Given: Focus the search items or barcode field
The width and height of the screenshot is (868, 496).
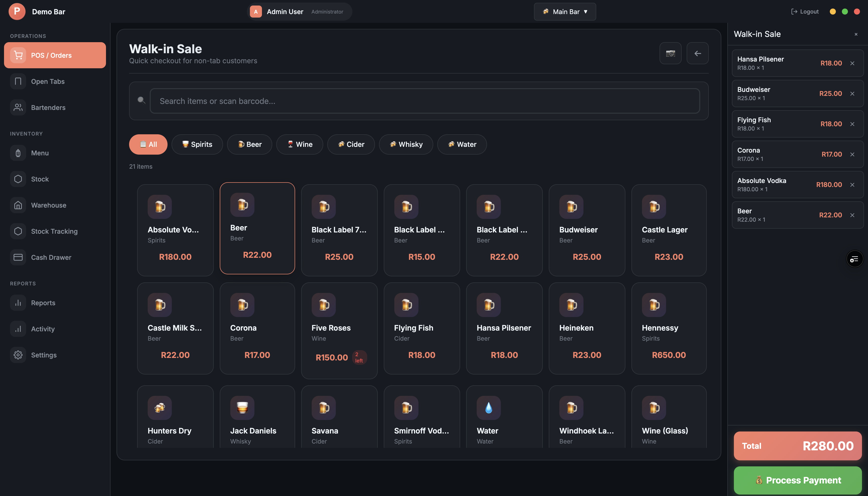Looking at the screenshot, I should click(425, 101).
